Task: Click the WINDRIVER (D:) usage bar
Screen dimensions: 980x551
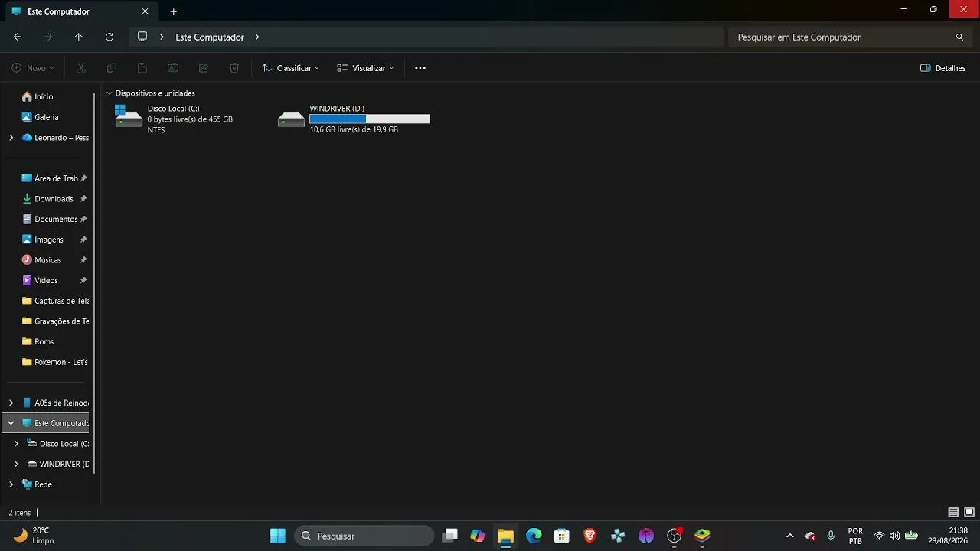Action: [370, 119]
